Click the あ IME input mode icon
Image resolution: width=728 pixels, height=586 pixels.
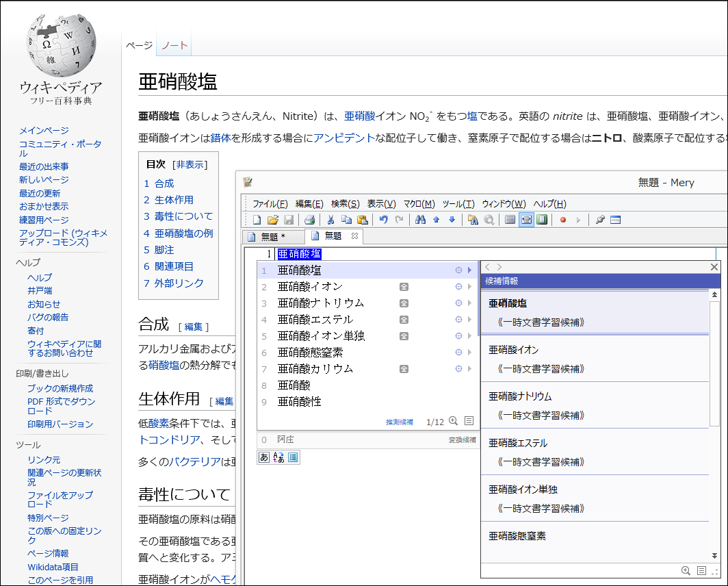pyautogui.click(x=264, y=457)
